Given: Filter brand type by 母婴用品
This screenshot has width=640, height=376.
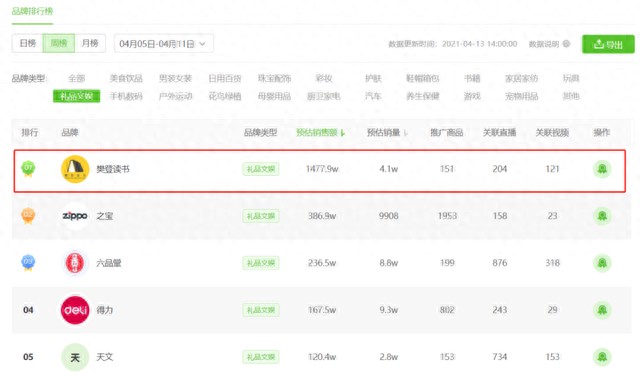Looking at the screenshot, I should click(274, 96).
